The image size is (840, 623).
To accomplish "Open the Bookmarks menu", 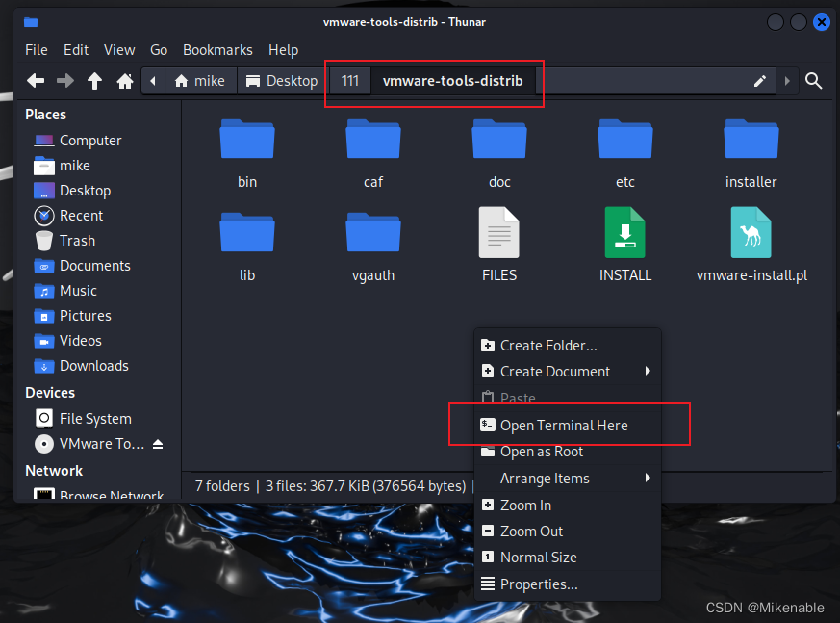I will click(x=217, y=50).
